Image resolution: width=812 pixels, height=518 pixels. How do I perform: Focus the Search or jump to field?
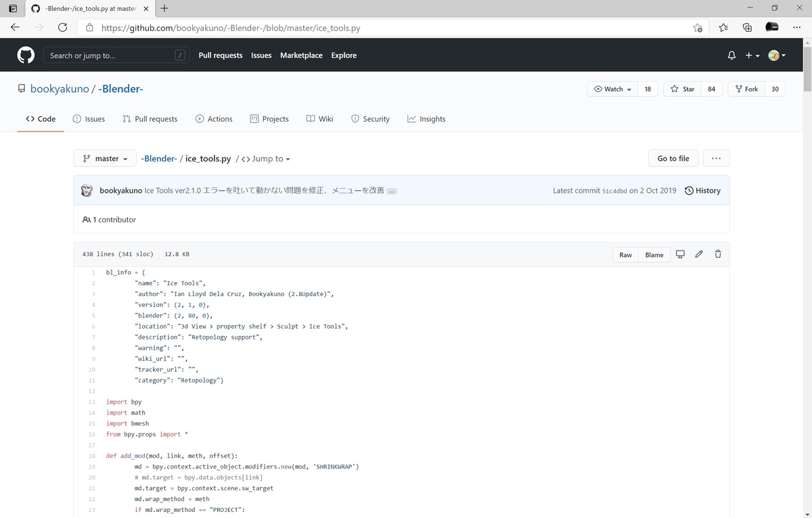point(116,55)
